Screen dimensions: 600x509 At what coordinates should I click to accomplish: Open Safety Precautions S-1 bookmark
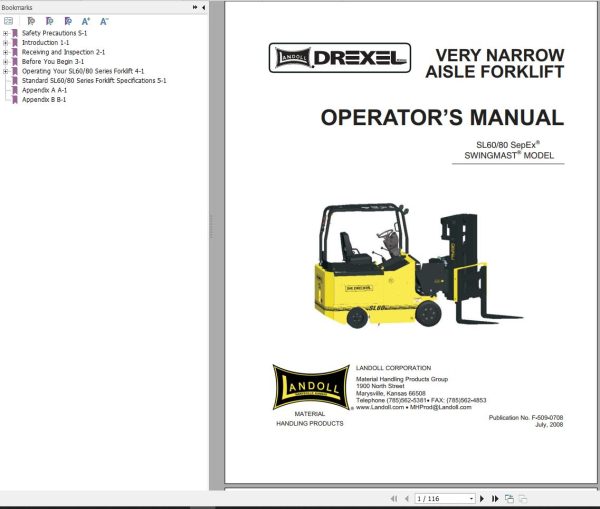(54, 33)
